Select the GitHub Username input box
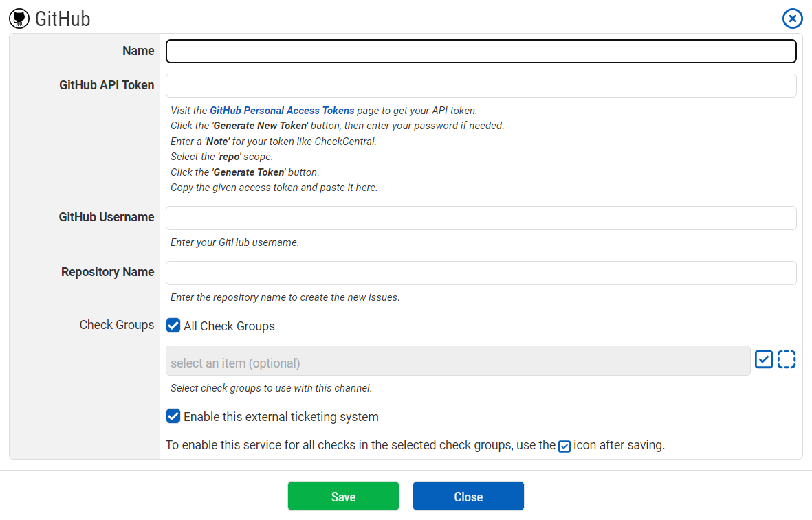Viewport: 812px width, 520px height. point(481,218)
